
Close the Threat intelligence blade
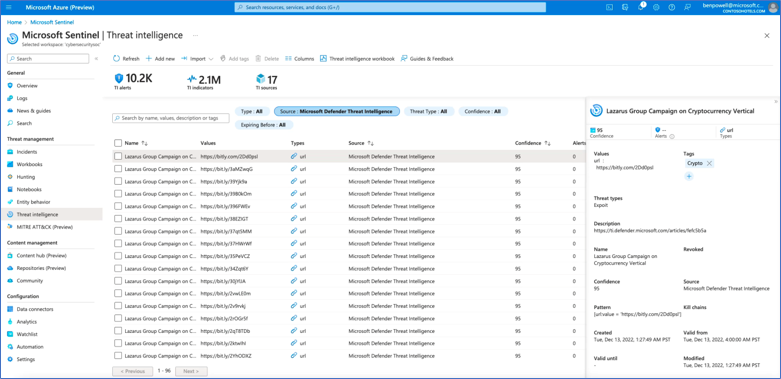[x=767, y=35]
